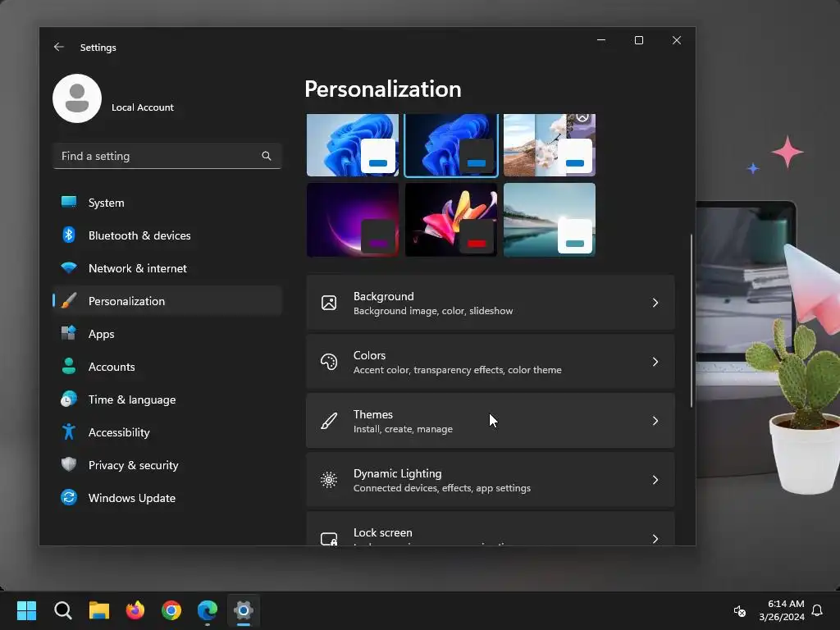Click the Settings gear in the taskbar
Image resolution: width=840 pixels, height=630 pixels.
coord(243,610)
